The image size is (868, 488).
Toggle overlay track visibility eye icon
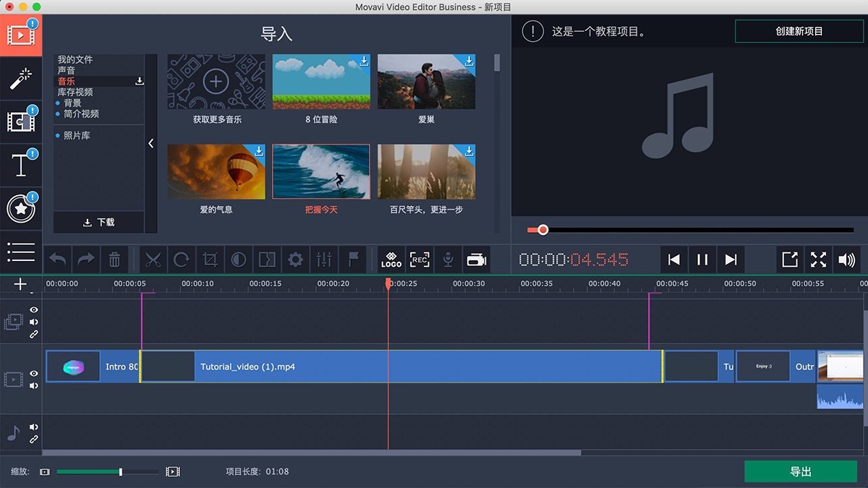(33, 309)
